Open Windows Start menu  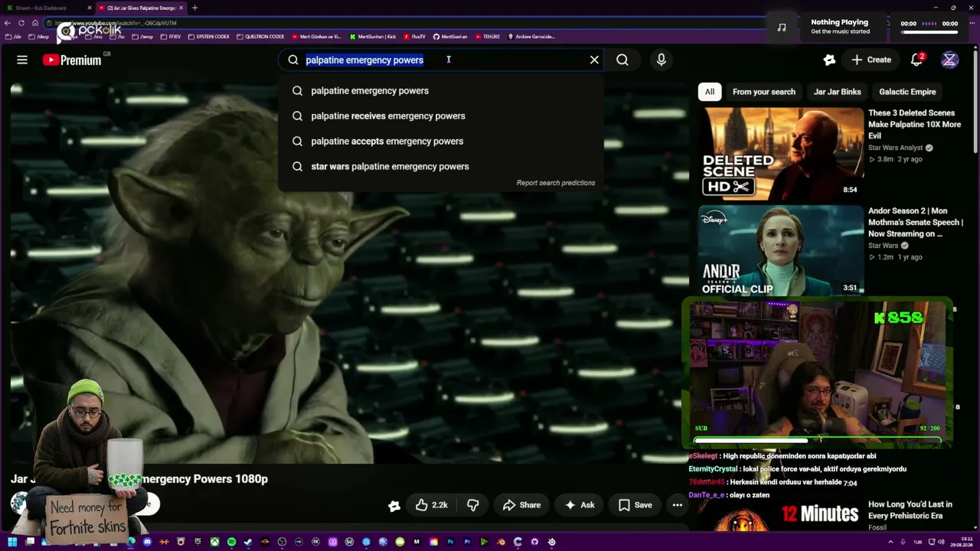tap(12, 542)
